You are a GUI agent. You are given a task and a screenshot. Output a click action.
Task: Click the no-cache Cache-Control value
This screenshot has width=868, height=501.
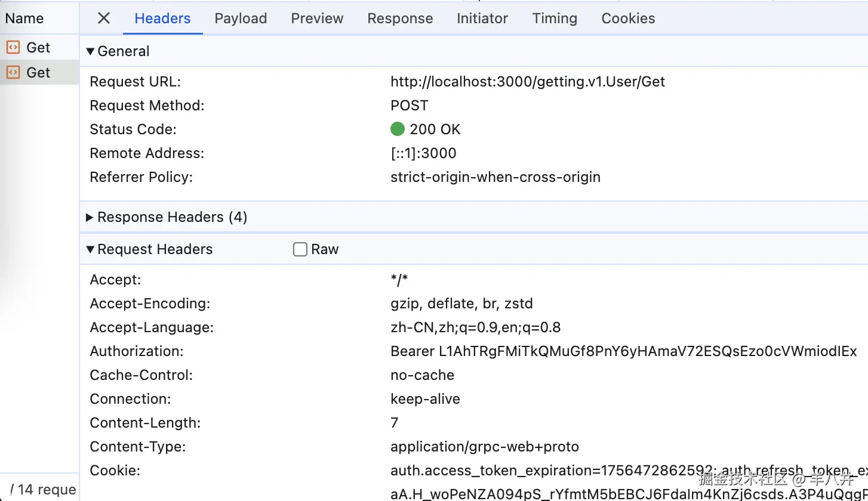[x=422, y=375]
